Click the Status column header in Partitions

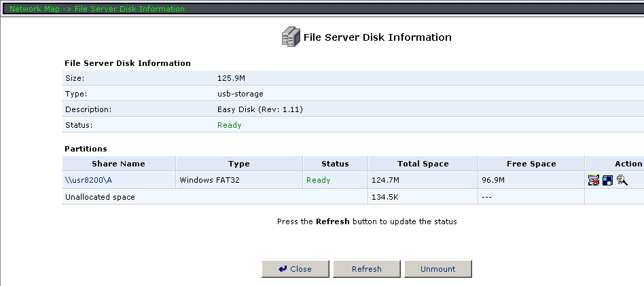335,164
